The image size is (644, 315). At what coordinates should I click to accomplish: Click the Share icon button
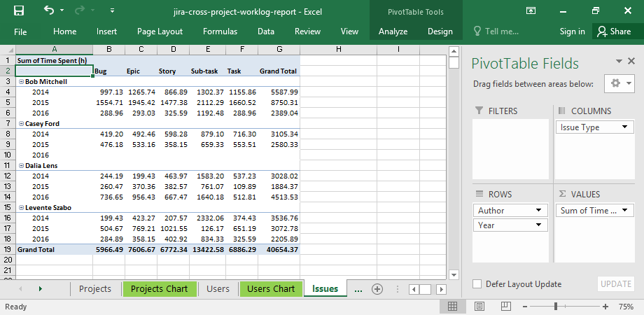tap(612, 31)
